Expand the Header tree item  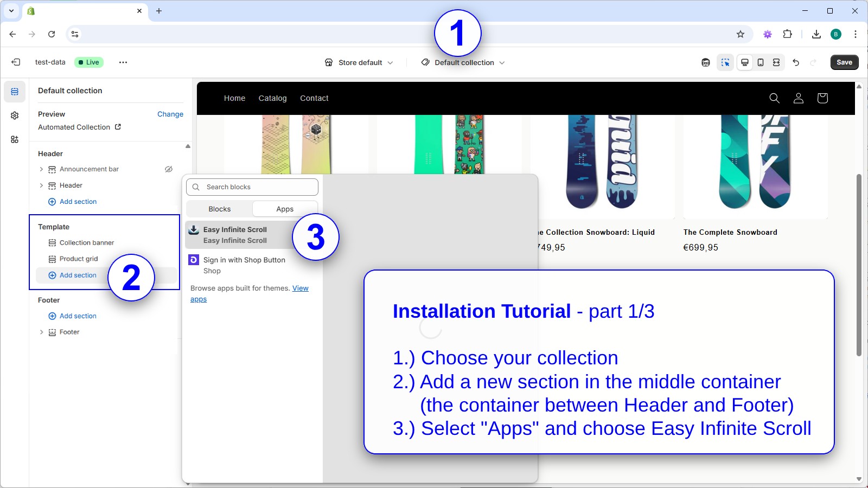coord(42,185)
